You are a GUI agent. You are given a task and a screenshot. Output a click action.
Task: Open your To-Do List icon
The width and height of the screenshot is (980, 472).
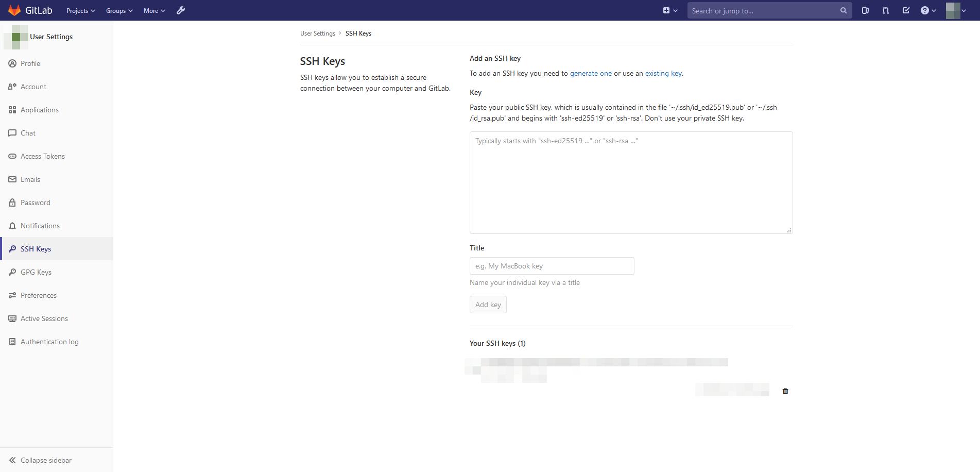pyautogui.click(x=906, y=10)
